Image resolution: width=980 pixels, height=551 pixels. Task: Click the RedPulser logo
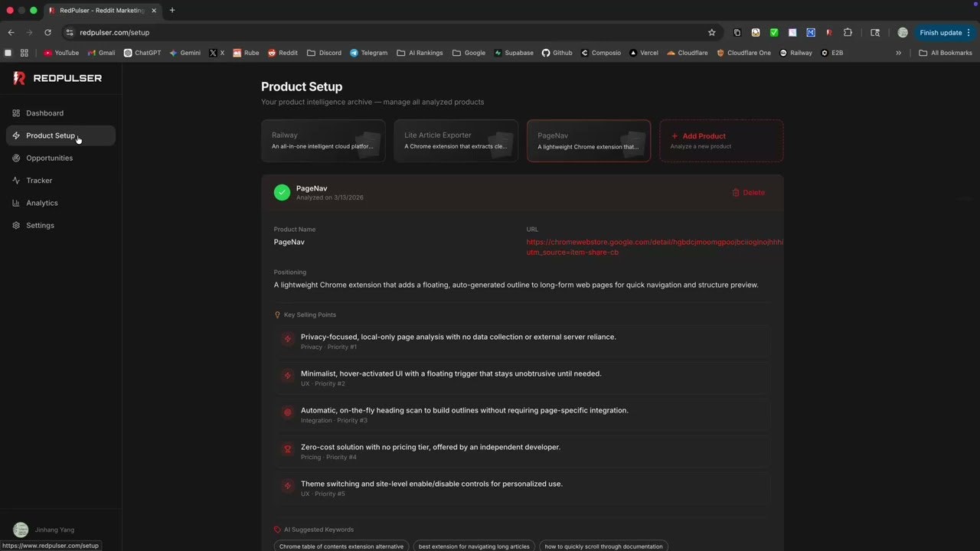coord(57,78)
